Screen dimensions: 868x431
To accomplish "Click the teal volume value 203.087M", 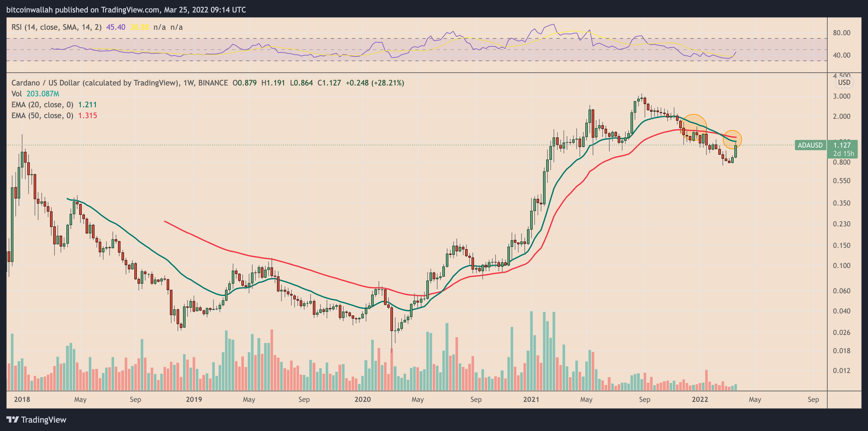I will tap(43, 94).
